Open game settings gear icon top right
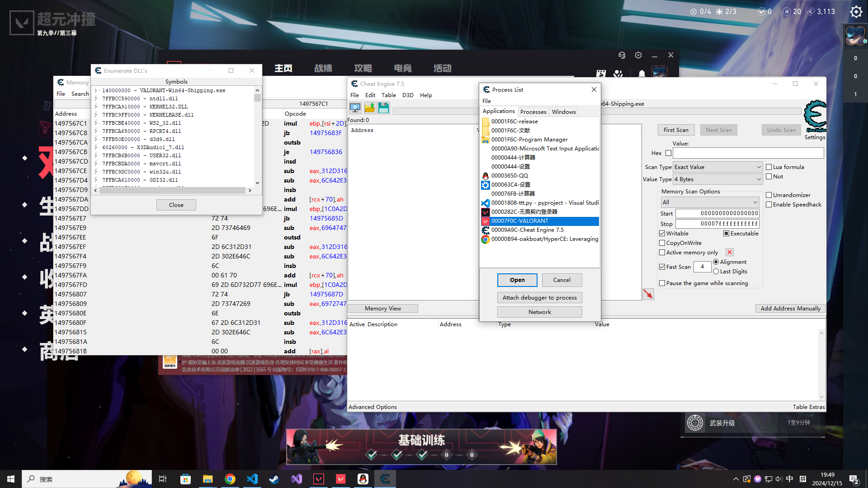868x488 pixels. click(x=856, y=12)
